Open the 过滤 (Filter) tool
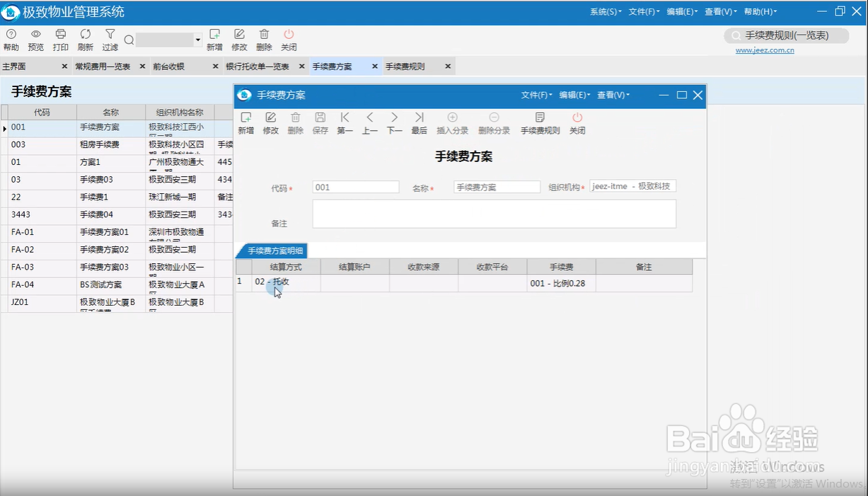Viewport: 868px width, 496px height. [x=110, y=38]
